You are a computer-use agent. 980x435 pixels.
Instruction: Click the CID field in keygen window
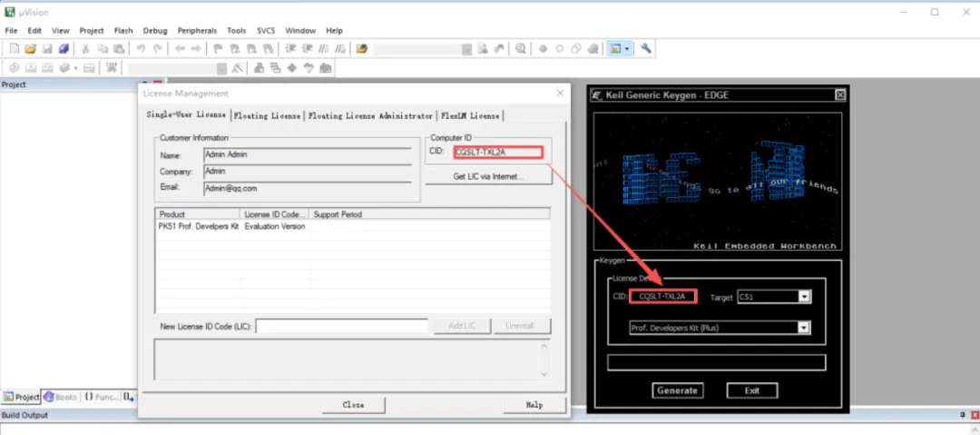click(x=662, y=297)
